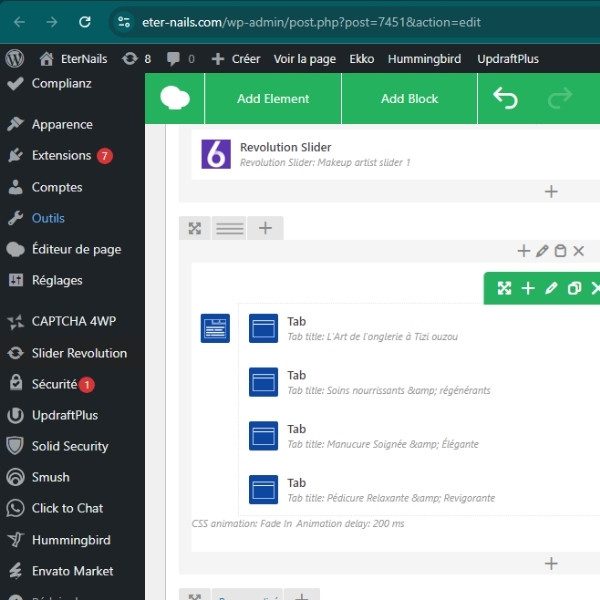Click the Add Element button
This screenshot has height=600, width=600.
tap(273, 98)
